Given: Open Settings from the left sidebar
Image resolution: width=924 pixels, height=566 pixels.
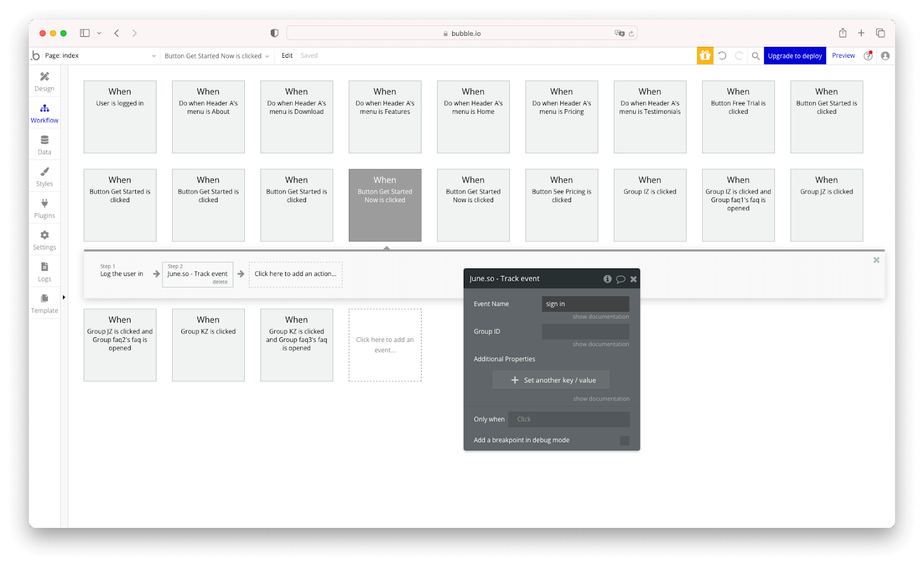Looking at the screenshot, I should (44, 239).
